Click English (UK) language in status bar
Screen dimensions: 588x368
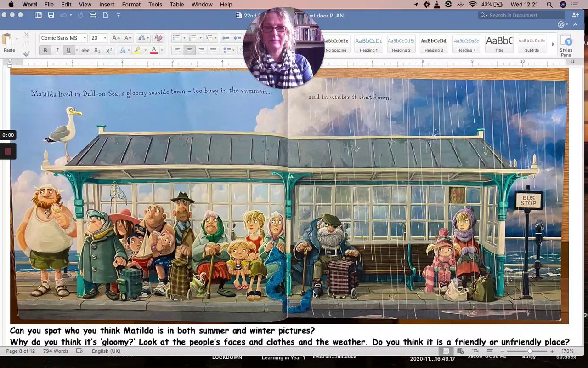tap(106, 351)
